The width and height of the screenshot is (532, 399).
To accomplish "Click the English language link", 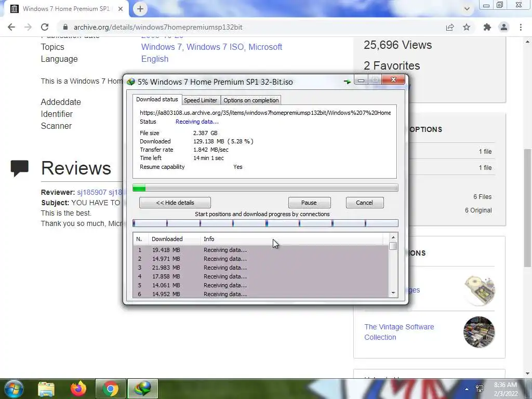I will tap(155, 59).
